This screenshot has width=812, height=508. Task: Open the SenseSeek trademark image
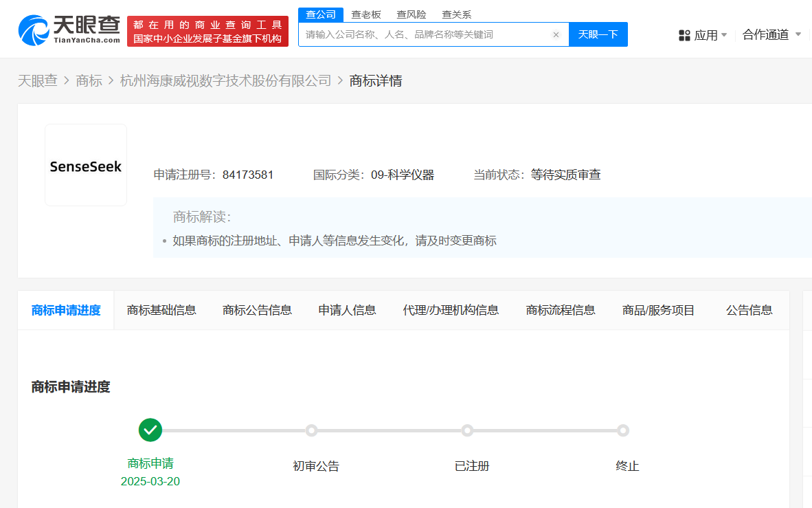(x=86, y=166)
